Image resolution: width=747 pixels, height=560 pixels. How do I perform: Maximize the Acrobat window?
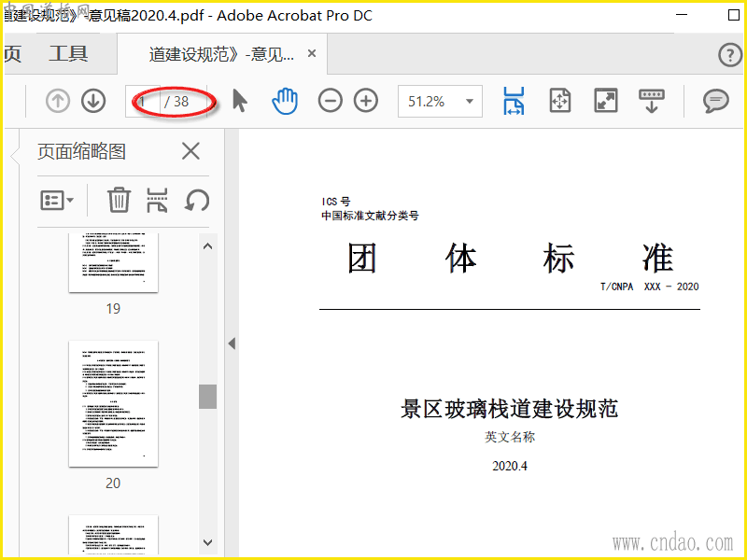click(734, 15)
